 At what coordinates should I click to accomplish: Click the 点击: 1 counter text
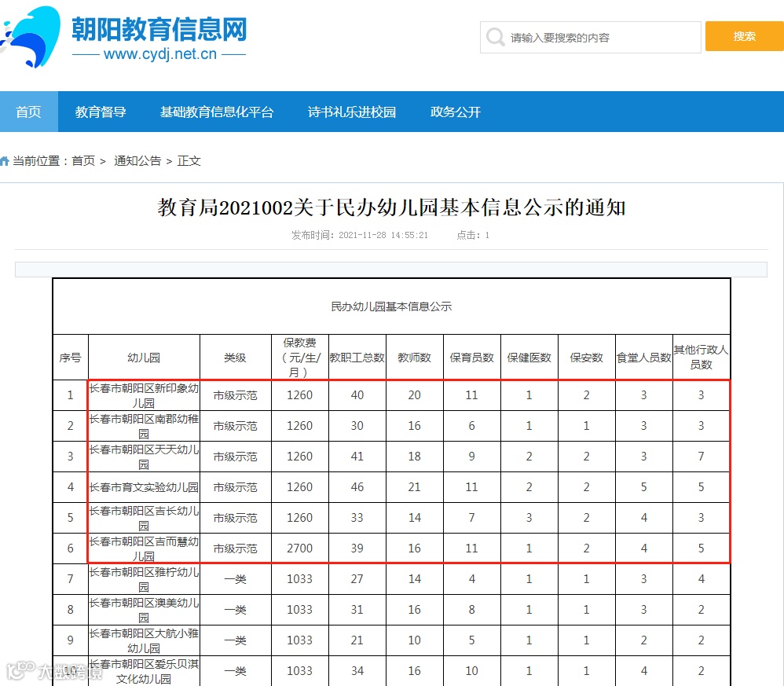tap(473, 235)
